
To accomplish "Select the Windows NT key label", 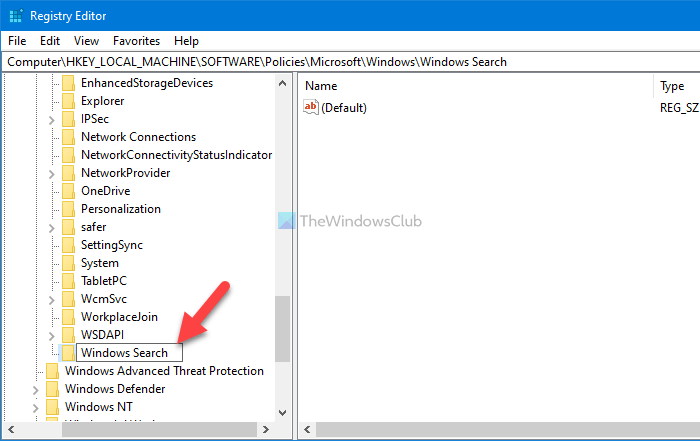I will tap(99, 407).
